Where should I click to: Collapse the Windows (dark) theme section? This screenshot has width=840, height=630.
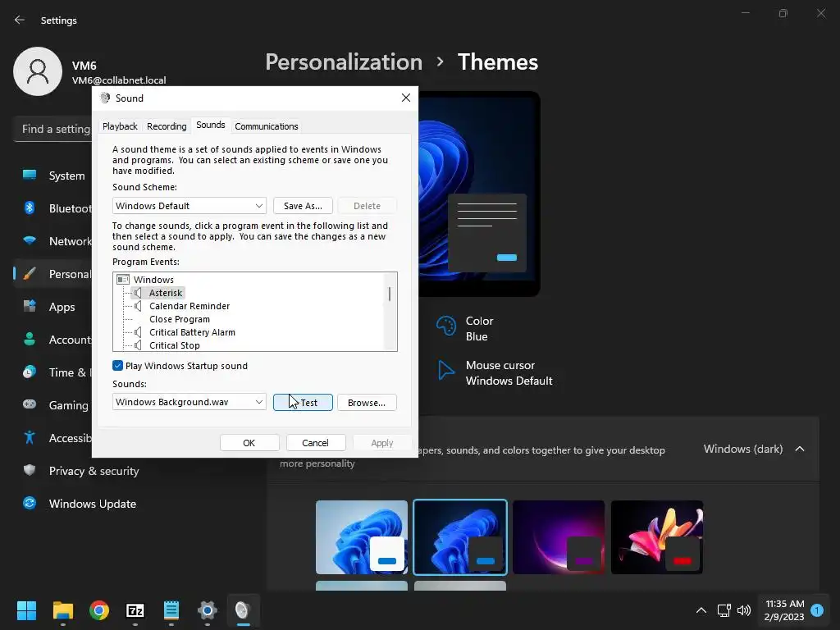(x=799, y=449)
